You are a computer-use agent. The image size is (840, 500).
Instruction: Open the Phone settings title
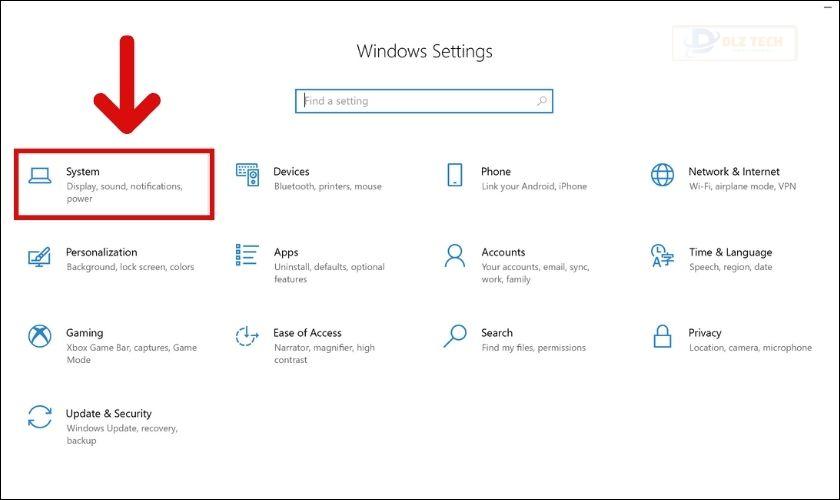(496, 171)
